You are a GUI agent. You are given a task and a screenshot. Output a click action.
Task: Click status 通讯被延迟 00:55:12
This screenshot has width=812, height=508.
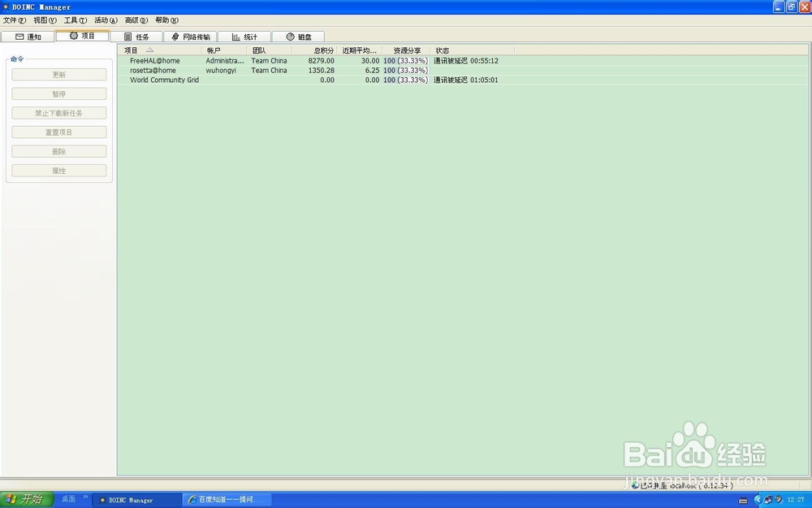tap(465, 61)
